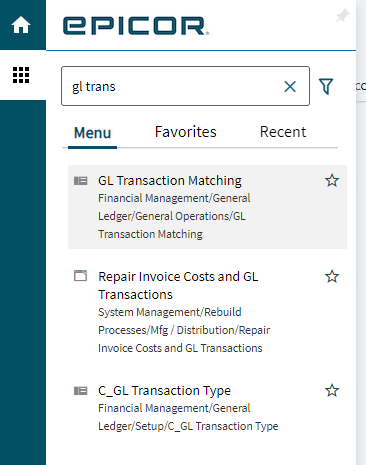This screenshot has width=366, height=465.
Task: Click the GL Transaction Matching form icon
Action: pos(81,181)
